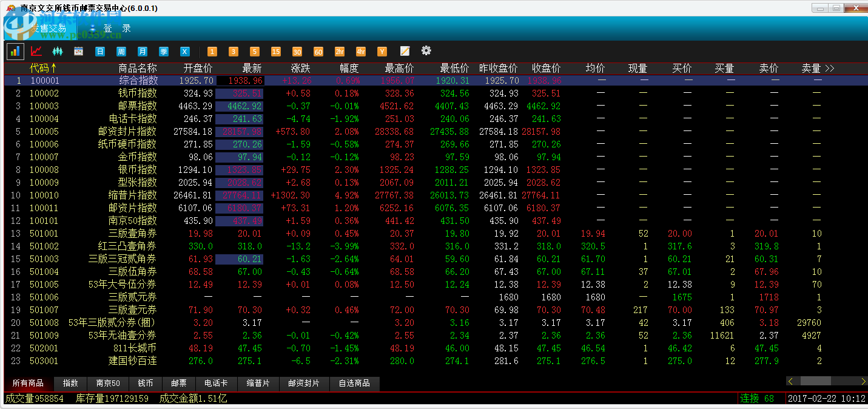The width and height of the screenshot is (868, 409).
Task: Select the 邮资封片指数 row
Action: click(436, 132)
